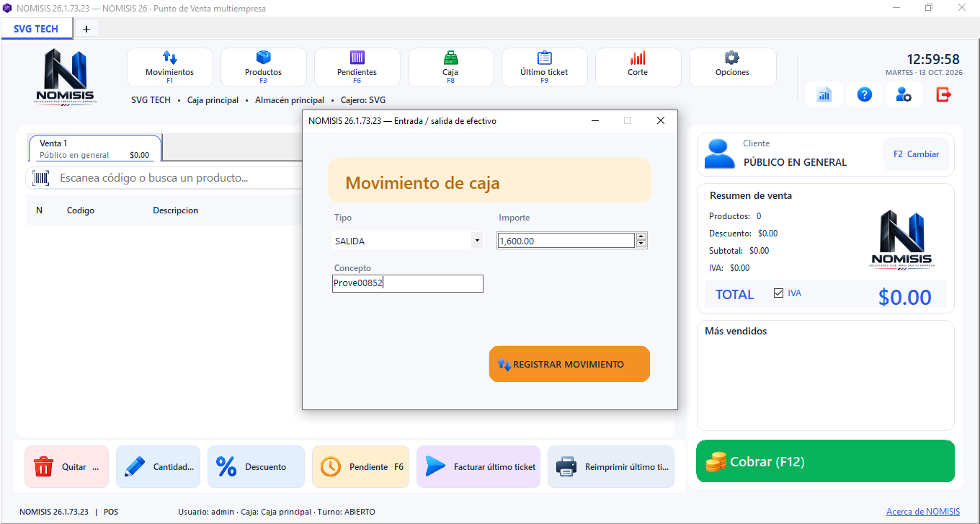This screenshot has width=980, height=524.
Task: Increase Importe with up arrow
Action: [x=641, y=236]
